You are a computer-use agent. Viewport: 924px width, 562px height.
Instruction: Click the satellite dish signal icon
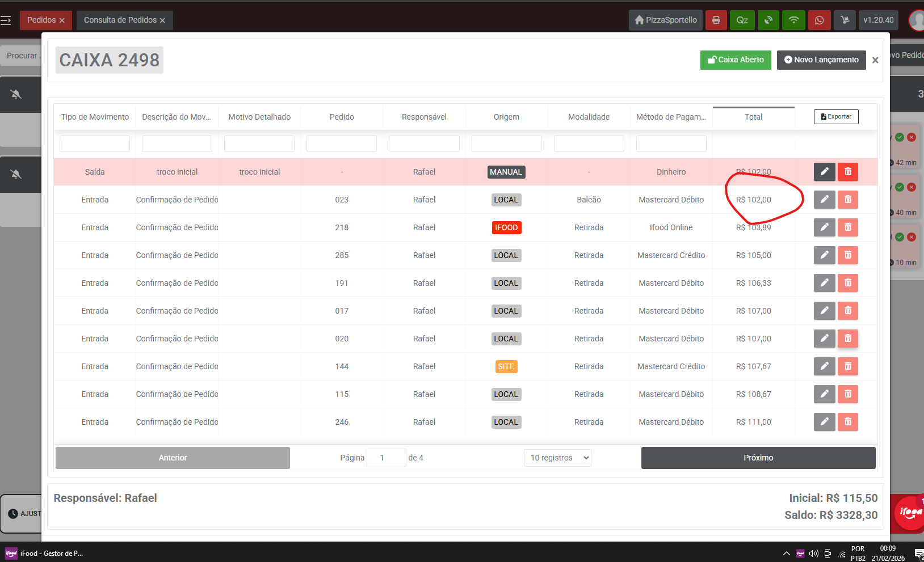pos(768,20)
